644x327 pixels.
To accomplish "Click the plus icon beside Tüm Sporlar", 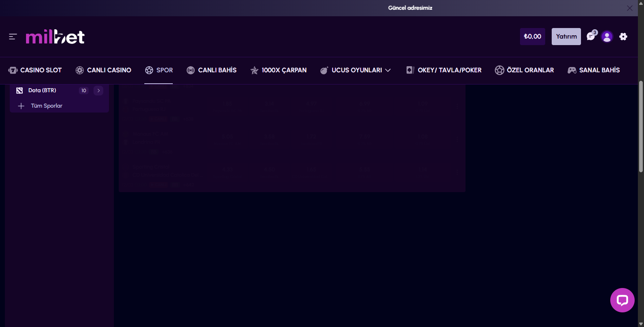I will click(x=21, y=106).
